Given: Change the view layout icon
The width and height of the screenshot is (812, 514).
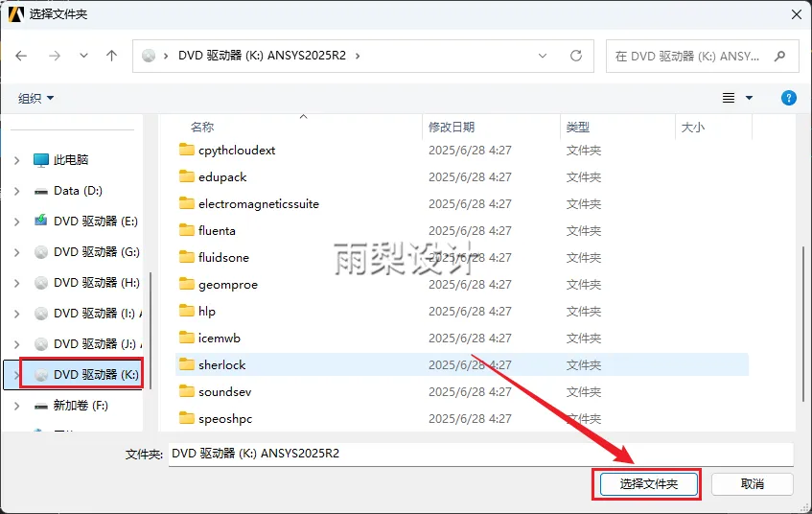Looking at the screenshot, I should (x=728, y=98).
